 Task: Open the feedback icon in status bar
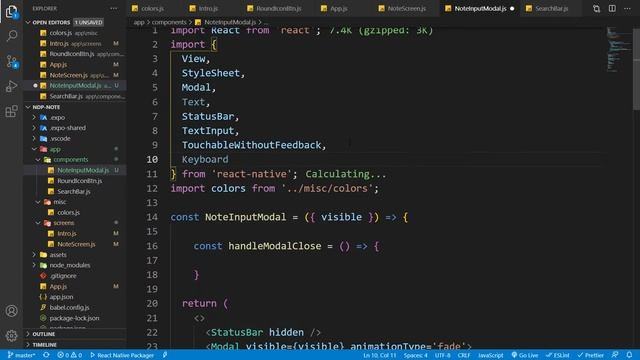pos(615,355)
